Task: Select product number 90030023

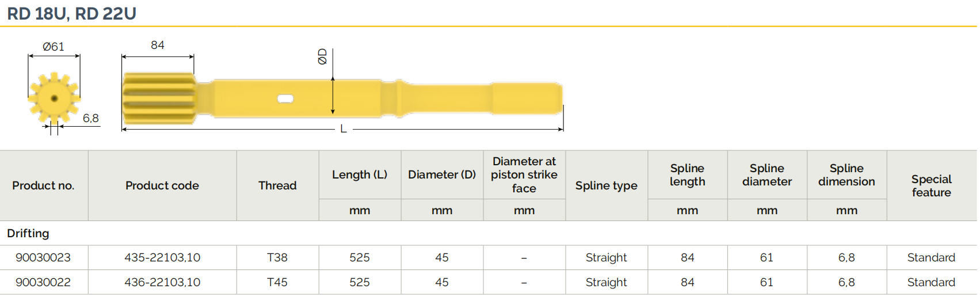Action: pos(43,257)
